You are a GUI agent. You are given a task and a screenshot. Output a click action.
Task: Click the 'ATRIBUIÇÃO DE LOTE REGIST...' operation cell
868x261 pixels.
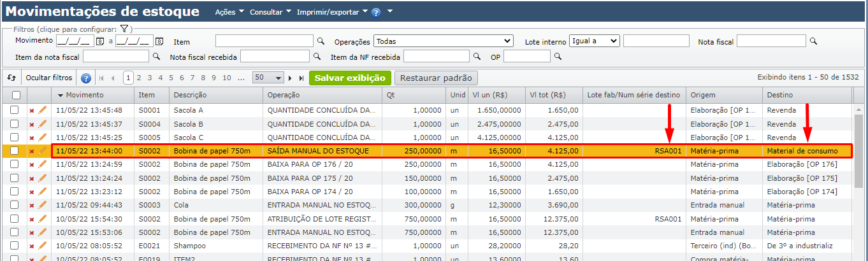click(322, 219)
